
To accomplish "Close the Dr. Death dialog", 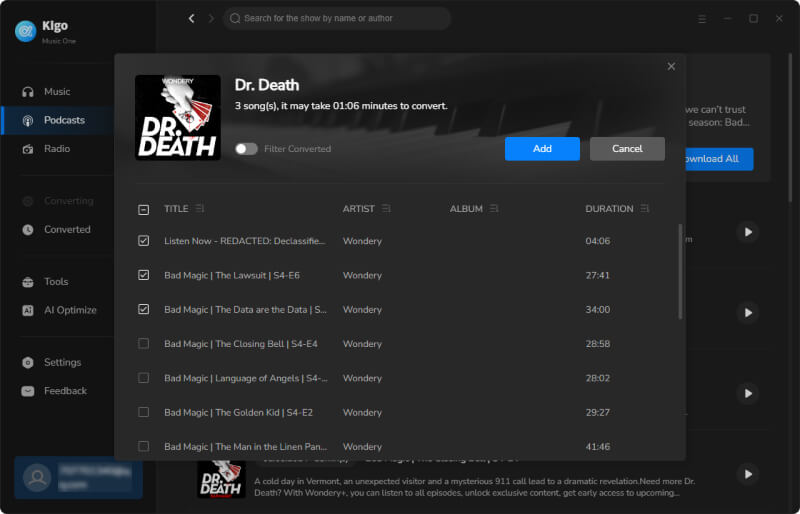I will pyautogui.click(x=671, y=66).
